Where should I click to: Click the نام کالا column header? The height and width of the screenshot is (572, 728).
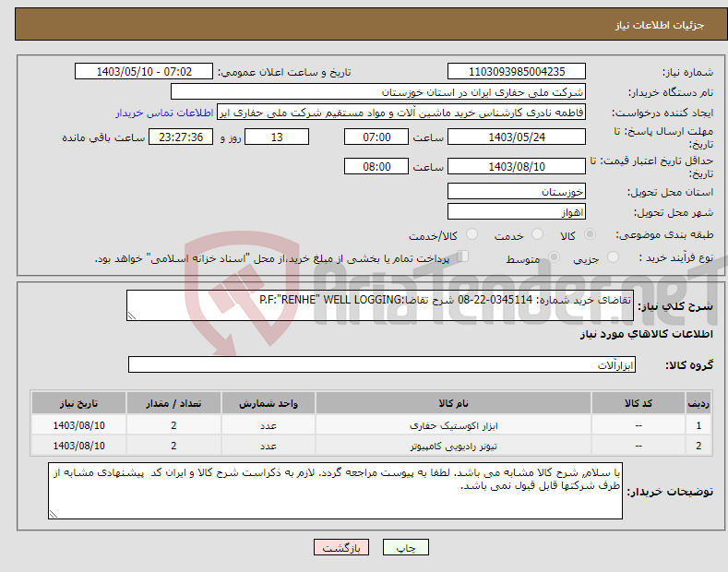coord(453,403)
